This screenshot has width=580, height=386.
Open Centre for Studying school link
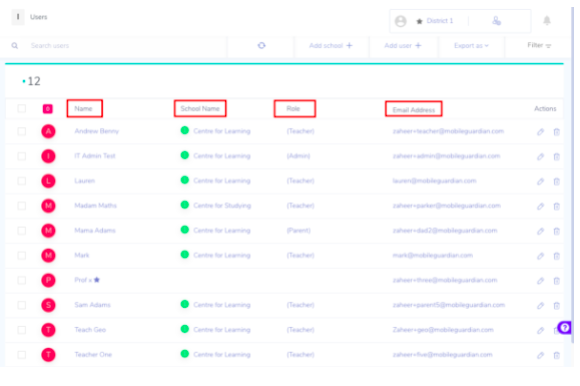tap(222, 206)
